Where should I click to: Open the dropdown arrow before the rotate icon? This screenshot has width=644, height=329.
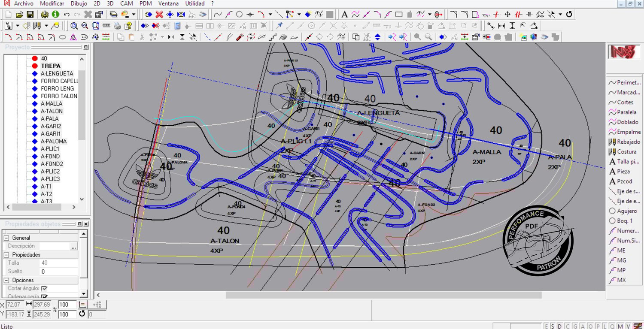pos(560,14)
